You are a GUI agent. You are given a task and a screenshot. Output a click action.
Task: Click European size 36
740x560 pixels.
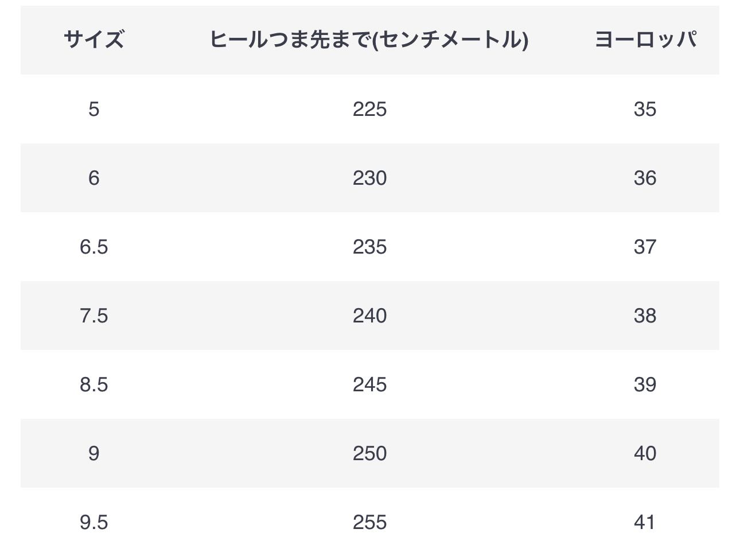[x=645, y=178]
